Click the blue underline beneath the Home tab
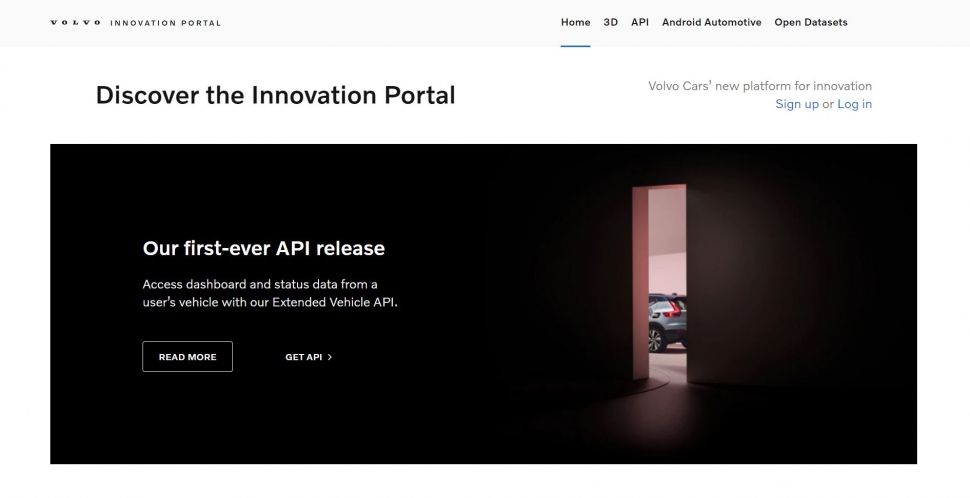This screenshot has height=498, width=970. click(575, 45)
